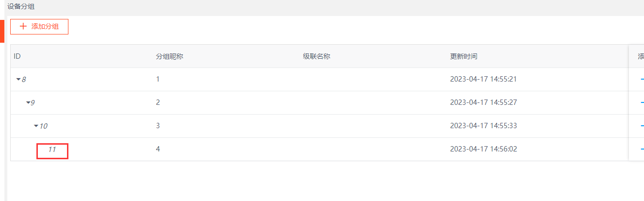
Task: Click the 分组昵称 column header
Action: (169, 56)
